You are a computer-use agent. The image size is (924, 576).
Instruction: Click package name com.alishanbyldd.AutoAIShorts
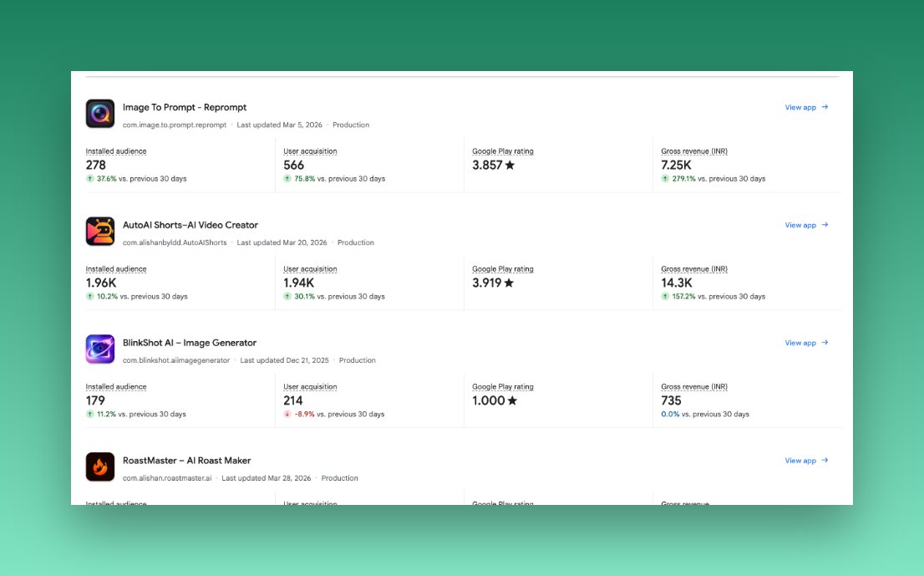[x=175, y=243]
